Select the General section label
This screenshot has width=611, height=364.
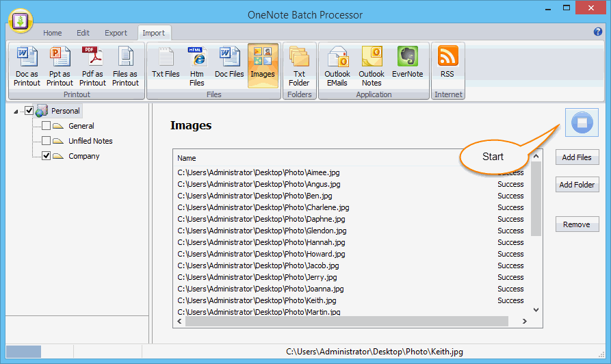click(x=81, y=126)
